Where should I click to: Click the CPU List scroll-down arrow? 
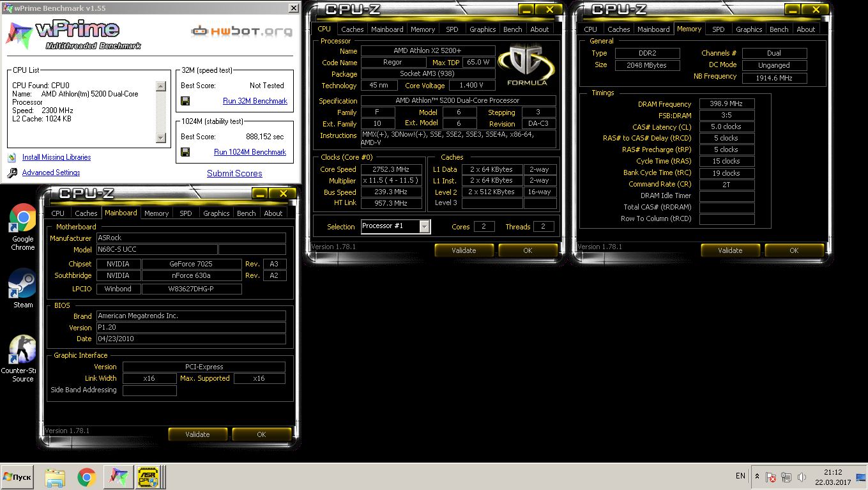160,138
